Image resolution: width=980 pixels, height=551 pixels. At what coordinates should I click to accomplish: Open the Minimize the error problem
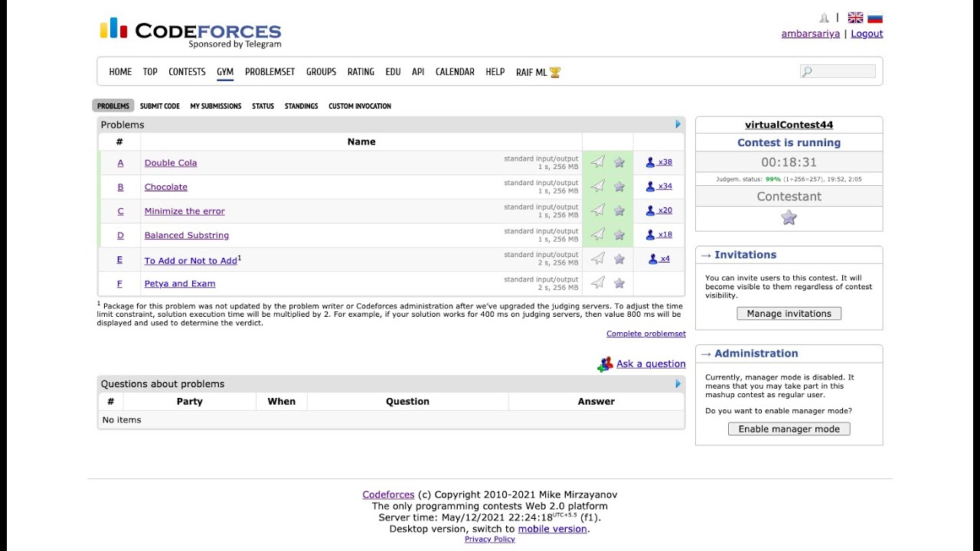185,211
